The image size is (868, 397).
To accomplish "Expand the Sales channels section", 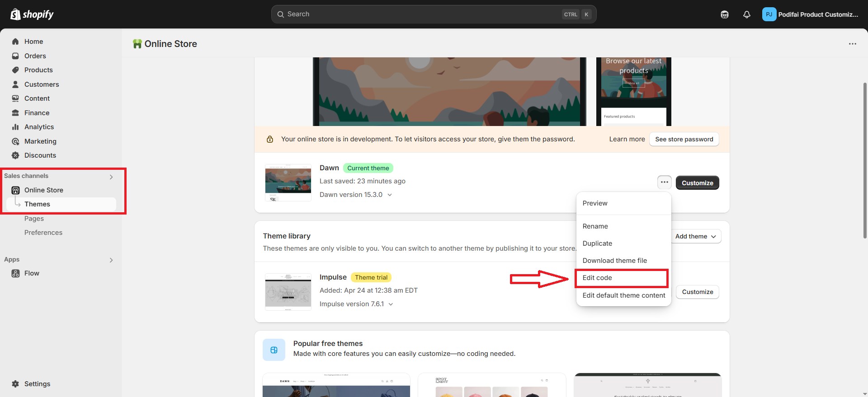I will tap(111, 177).
